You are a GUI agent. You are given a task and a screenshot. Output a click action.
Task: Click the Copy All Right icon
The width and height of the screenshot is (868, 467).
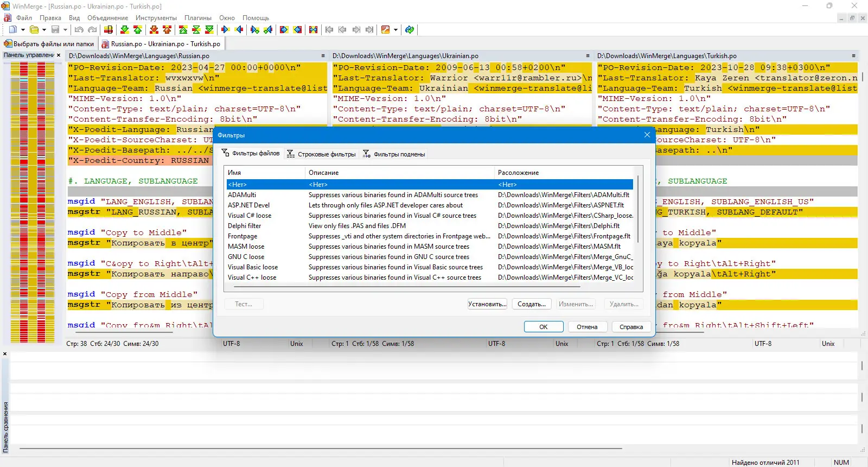[x=284, y=30]
